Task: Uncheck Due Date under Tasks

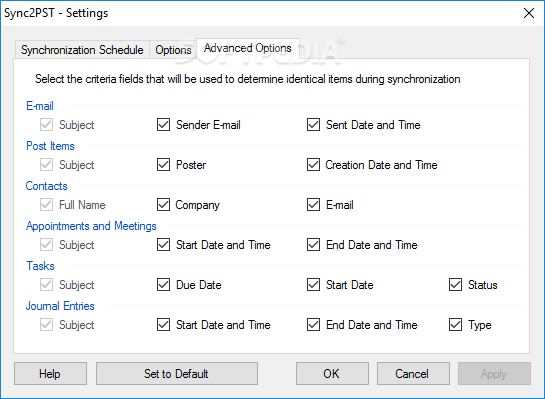Action: (x=163, y=284)
